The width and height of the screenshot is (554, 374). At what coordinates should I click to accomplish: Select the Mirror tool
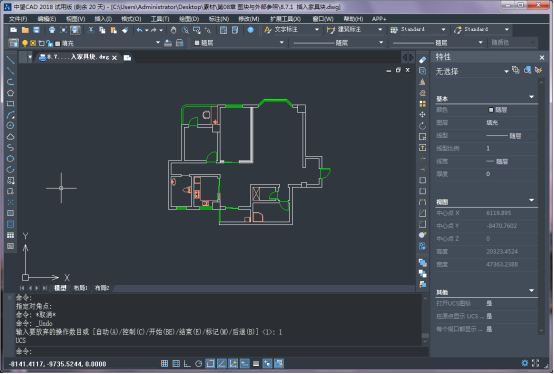(422, 82)
